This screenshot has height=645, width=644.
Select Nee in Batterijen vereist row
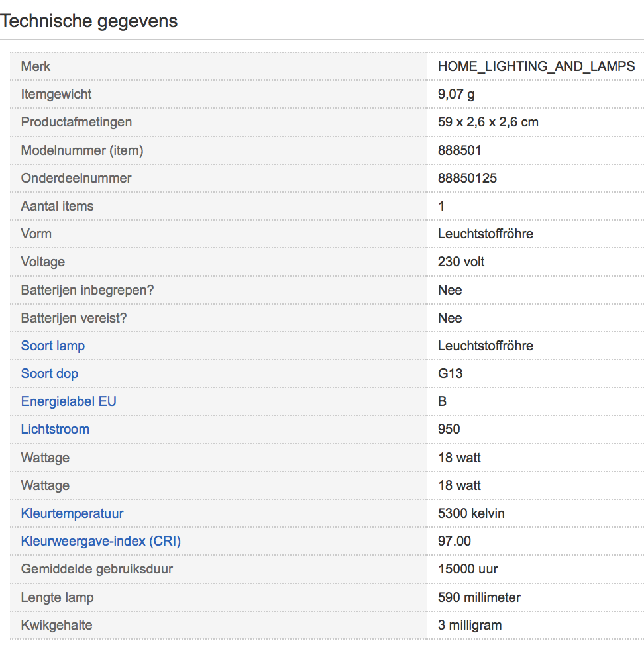pyautogui.click(x=450, y=318)
